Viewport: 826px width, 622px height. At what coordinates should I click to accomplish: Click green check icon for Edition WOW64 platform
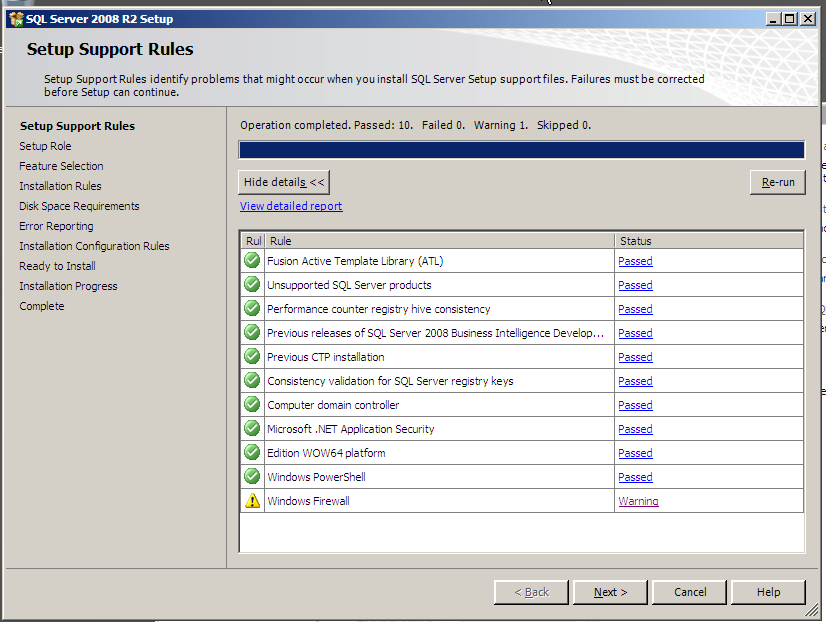(252, 452)
